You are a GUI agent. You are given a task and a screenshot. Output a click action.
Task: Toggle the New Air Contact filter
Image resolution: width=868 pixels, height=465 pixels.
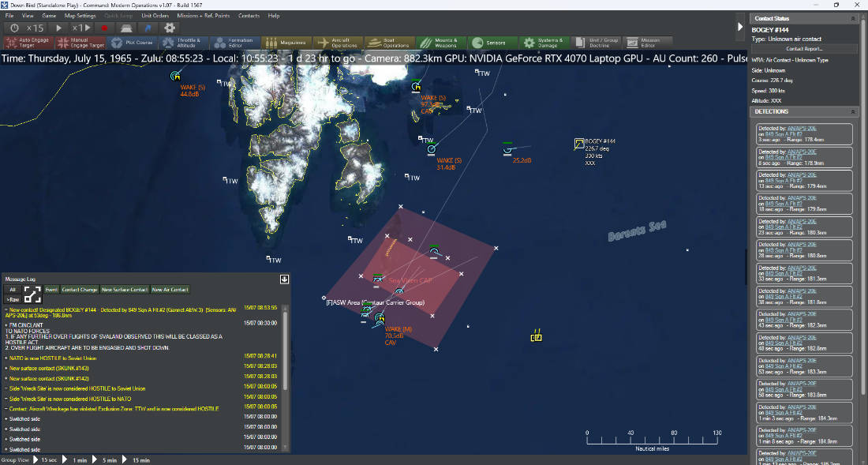click(x=170, y=290)
